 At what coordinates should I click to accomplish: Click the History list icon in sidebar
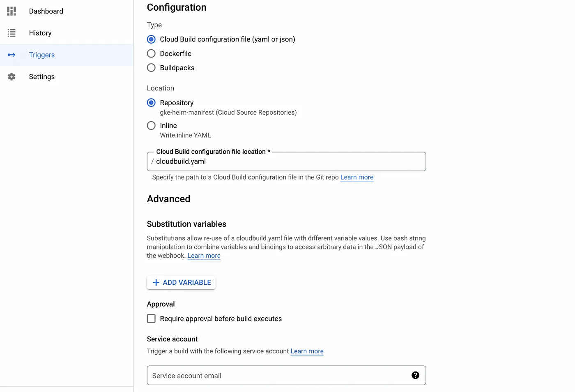click(11, 33)
